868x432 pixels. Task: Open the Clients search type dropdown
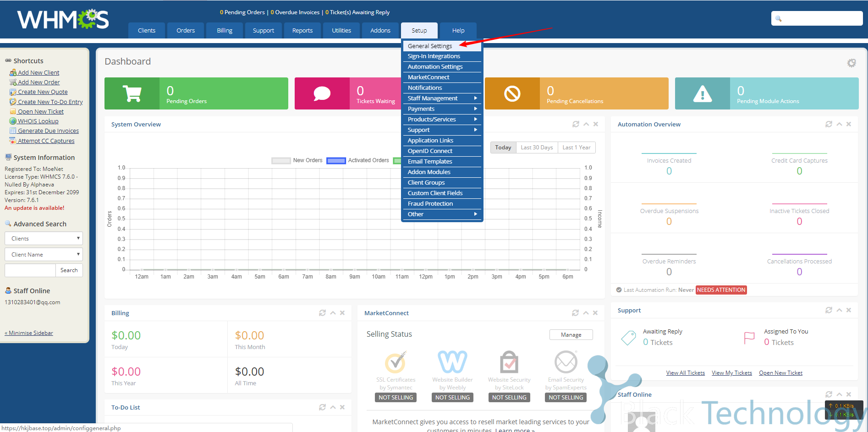tap(44, 238)
